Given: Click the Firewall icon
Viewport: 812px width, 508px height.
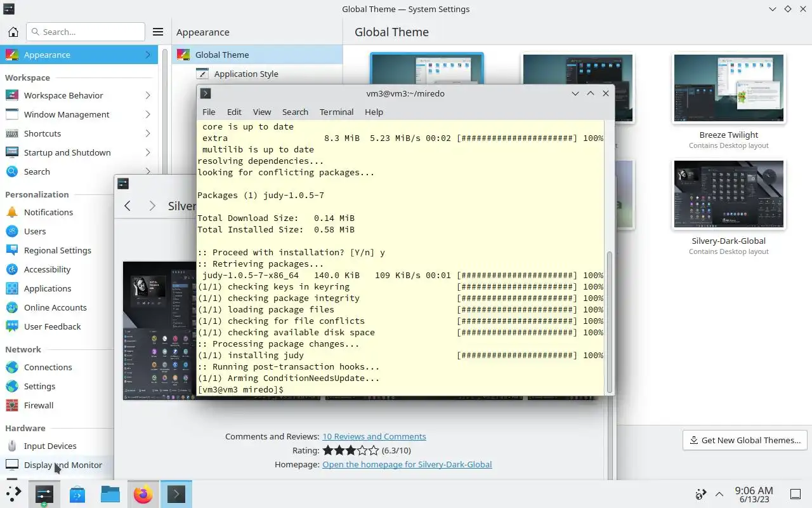Looking at the screenshot, I should coord(12,405).
